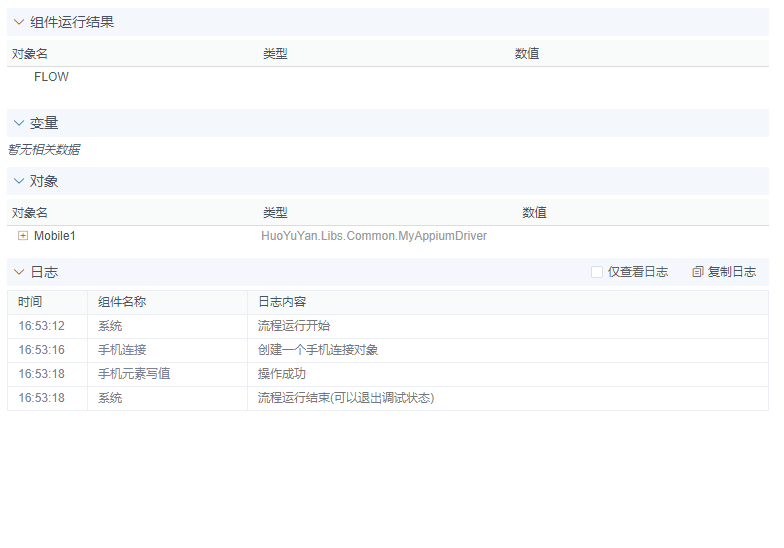This screenshot has width=784, height=548.
Task: Select the 创建一个手机连接对象 log entry
Action: click(x=318, y=350)
